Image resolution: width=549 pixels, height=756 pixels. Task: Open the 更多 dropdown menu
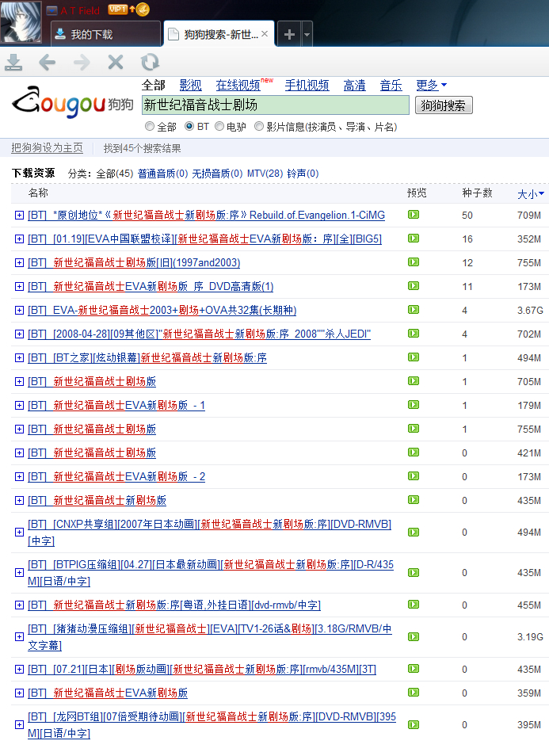[x=432, y=86]
